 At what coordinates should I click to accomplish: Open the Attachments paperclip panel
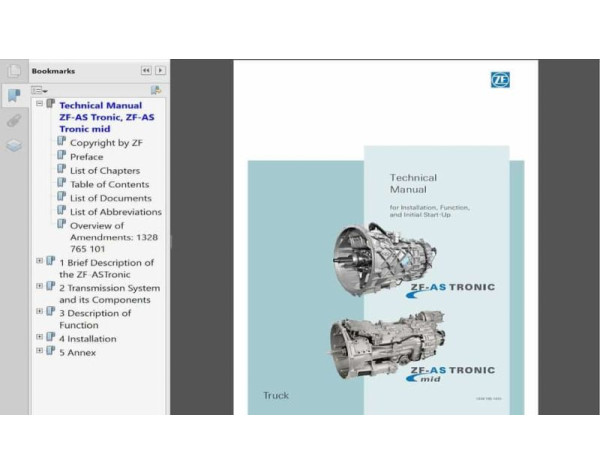click(x=14, y=120)
